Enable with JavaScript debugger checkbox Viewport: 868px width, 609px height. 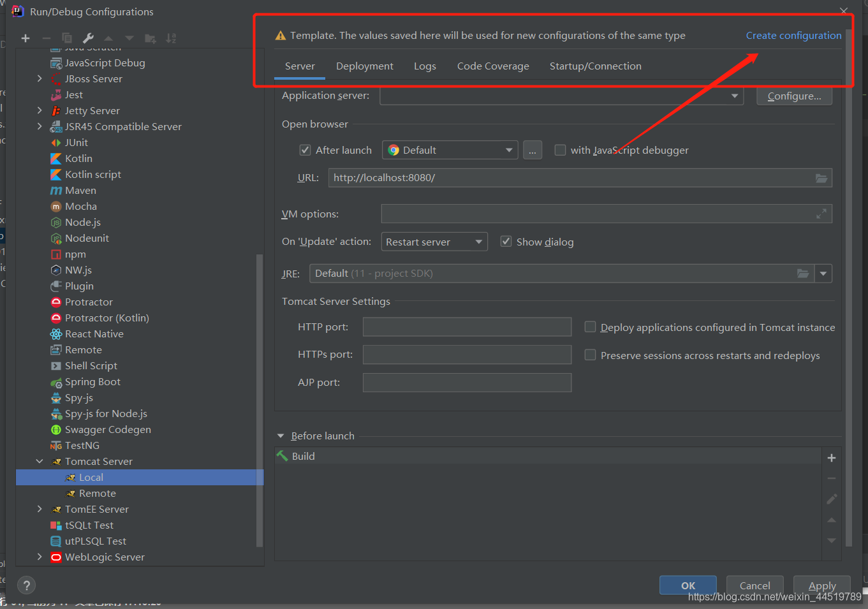(x=560, y=150)
